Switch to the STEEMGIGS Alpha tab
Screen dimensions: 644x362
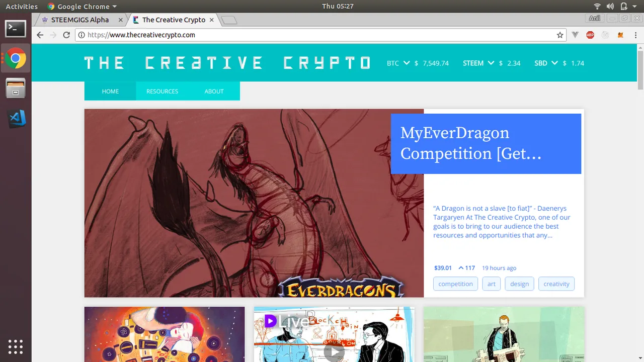click(79, 20)
